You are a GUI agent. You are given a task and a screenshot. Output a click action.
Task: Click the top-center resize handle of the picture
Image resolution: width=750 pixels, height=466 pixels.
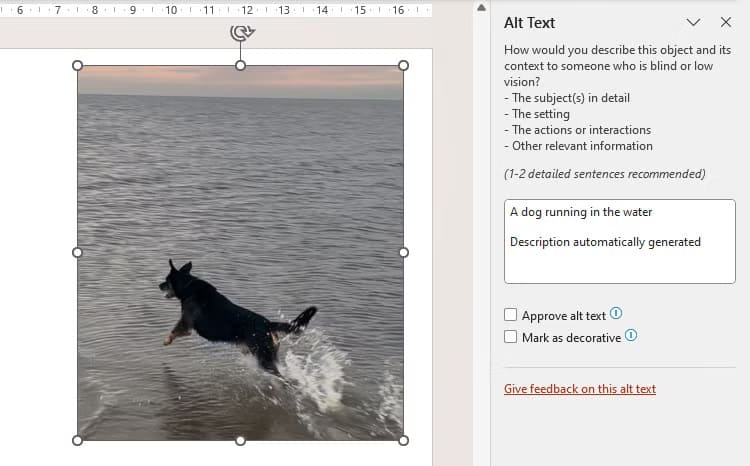click(241, 66)
